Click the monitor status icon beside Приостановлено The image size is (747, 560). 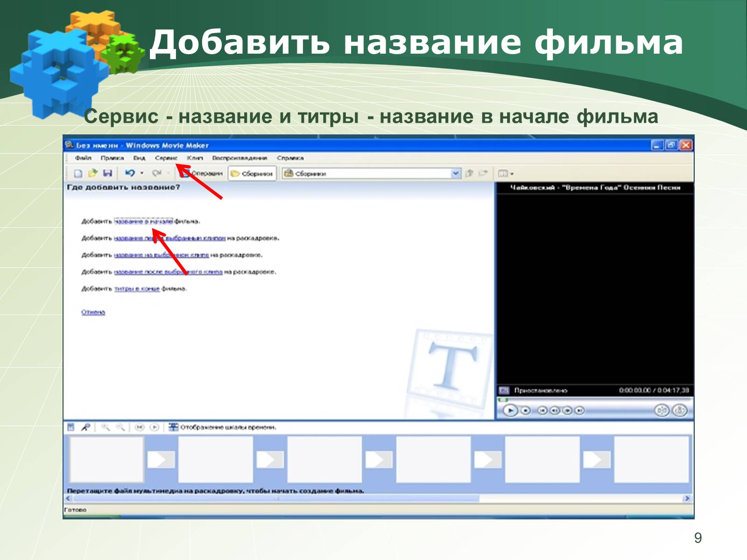pos(504,390)
